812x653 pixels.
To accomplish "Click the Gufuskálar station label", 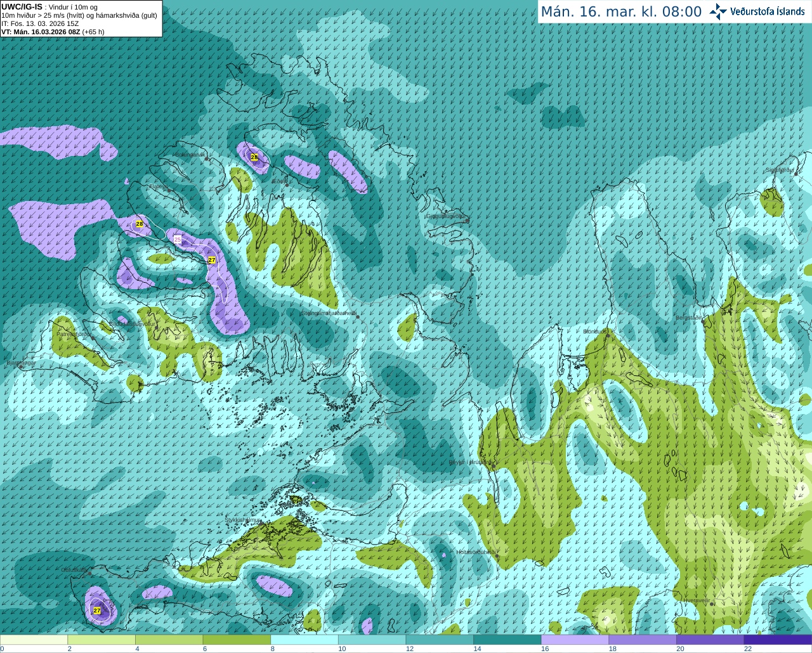I will [74, 570].
